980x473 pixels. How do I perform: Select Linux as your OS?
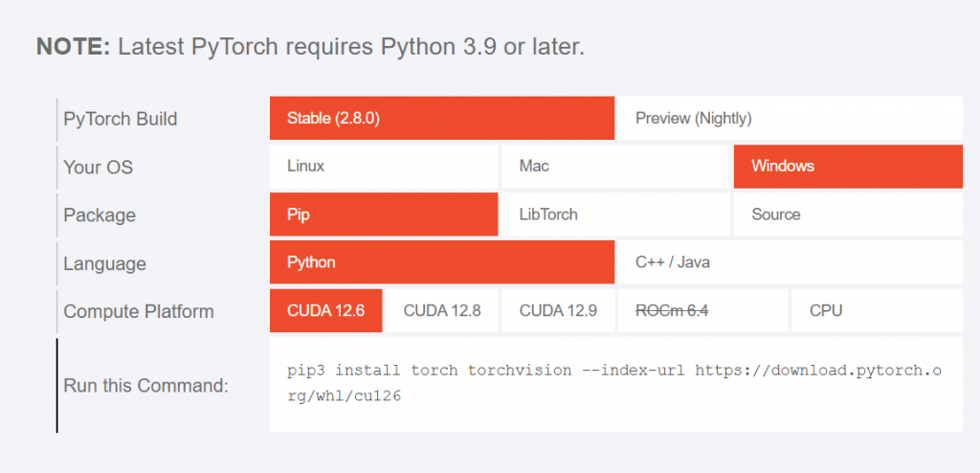click(383, 167)
